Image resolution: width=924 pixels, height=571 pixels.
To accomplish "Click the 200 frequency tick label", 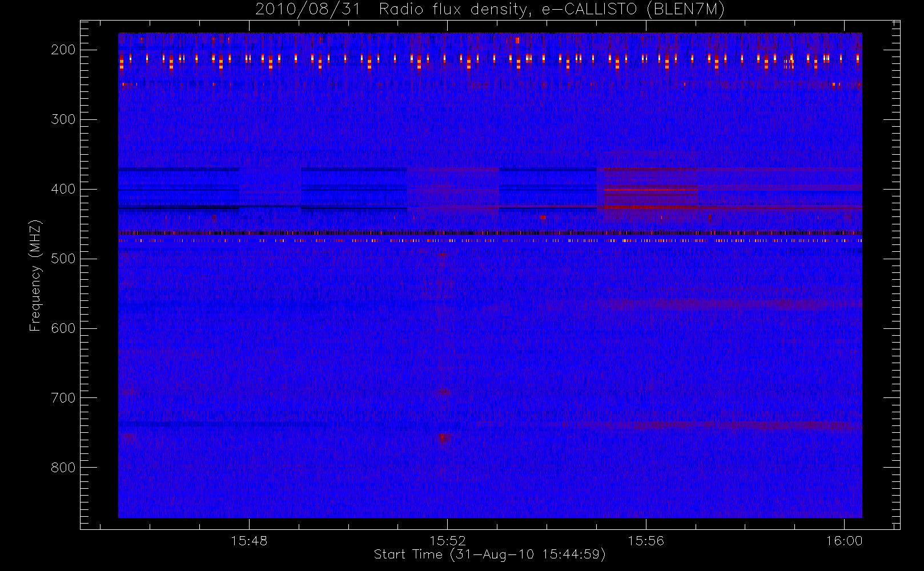I will tap(63, 50).
